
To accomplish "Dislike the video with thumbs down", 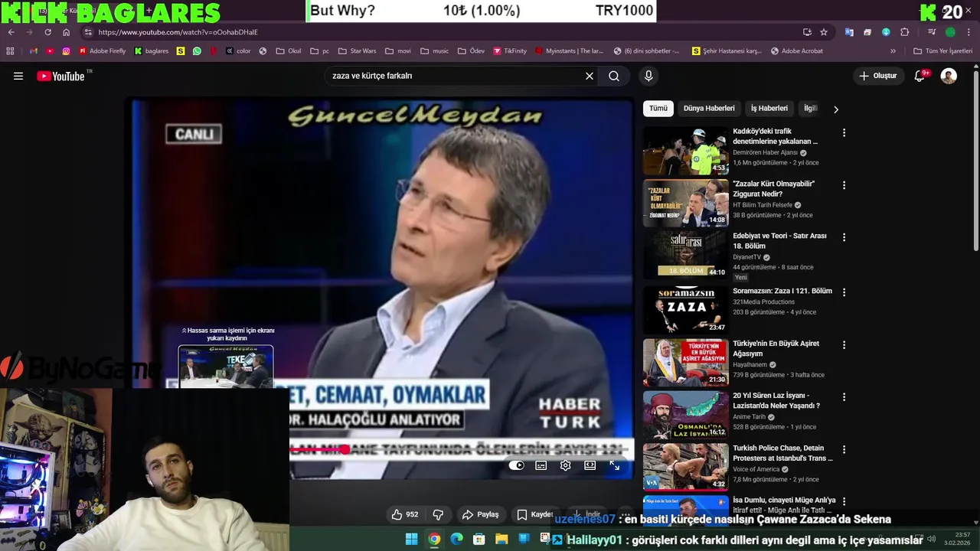I will point(439,514).
